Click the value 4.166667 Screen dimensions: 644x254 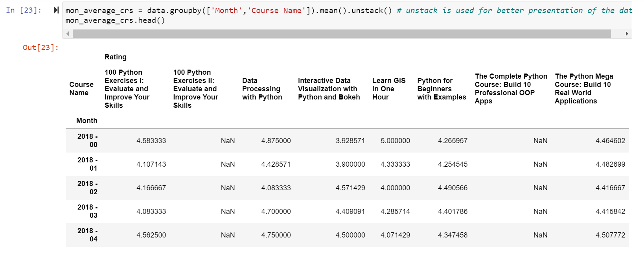tap(151, 188)
